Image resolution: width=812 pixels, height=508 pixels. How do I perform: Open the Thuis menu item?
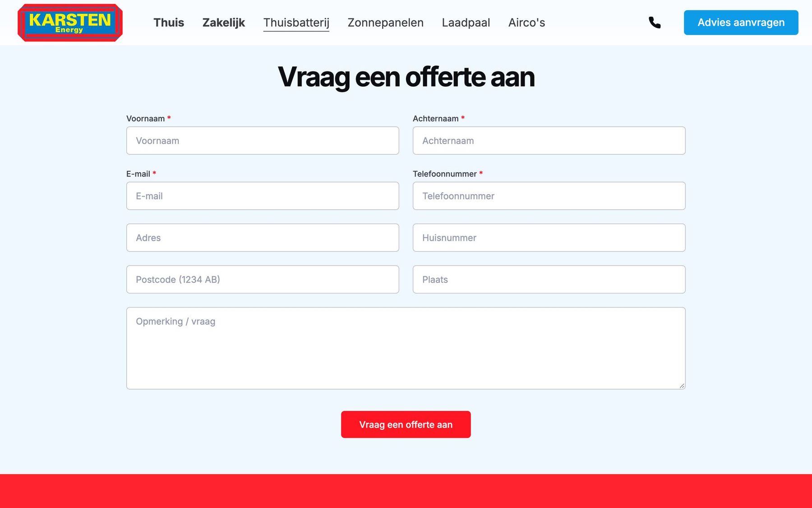coord(169,23)
